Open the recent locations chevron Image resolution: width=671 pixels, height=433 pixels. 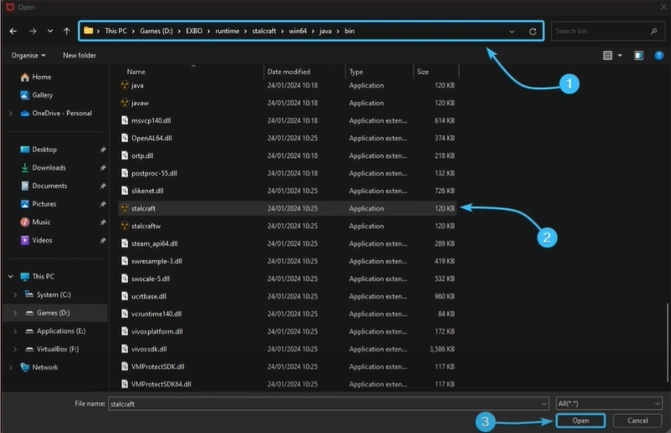click(x=50, y=31)
